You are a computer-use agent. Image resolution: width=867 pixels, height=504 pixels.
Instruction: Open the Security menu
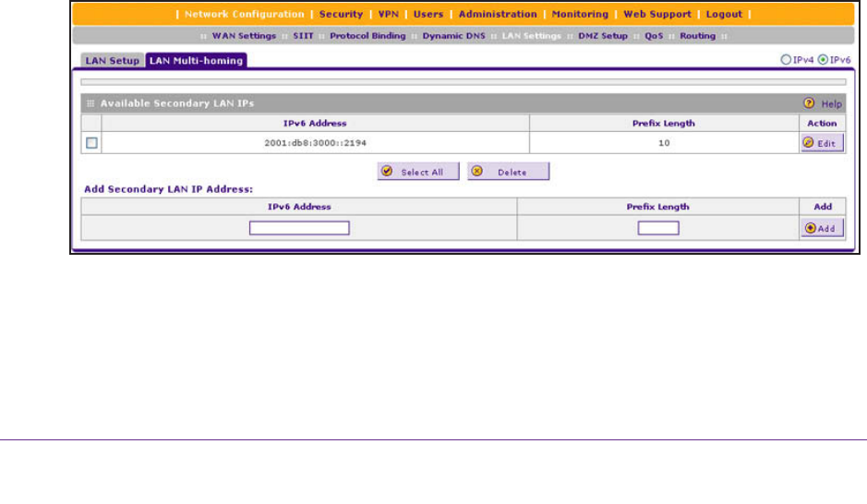341,15
